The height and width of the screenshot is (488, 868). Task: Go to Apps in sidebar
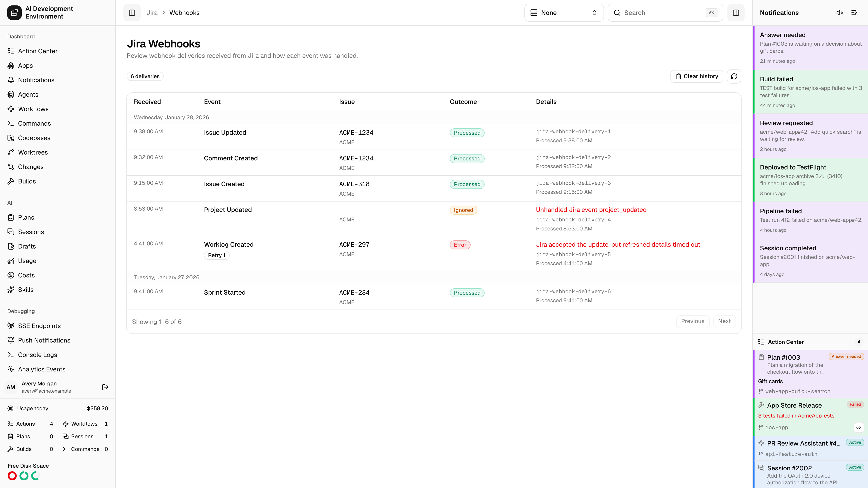click(x=58, y=66)
